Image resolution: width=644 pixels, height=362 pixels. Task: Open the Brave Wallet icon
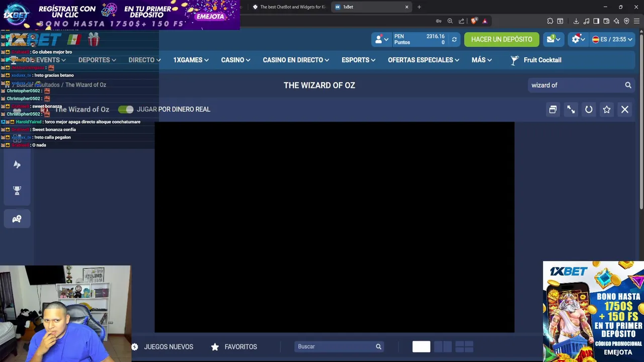pyautogui.click(x=606, y=21)
